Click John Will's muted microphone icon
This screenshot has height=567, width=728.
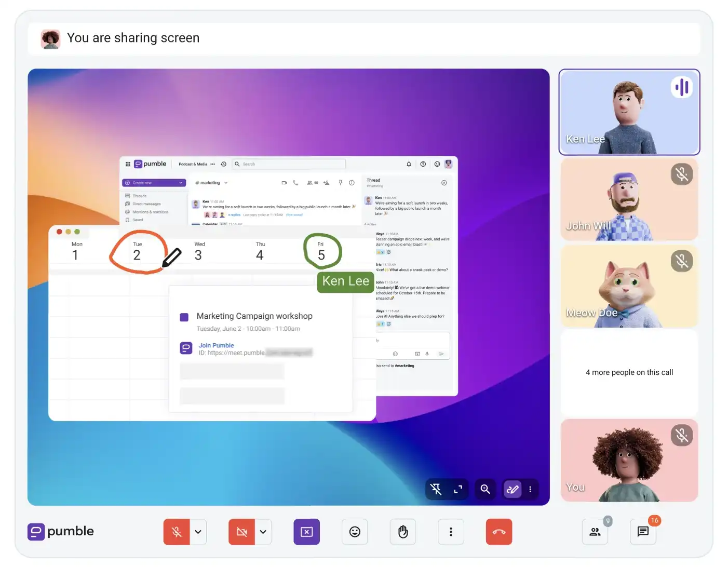coord(682,174)
